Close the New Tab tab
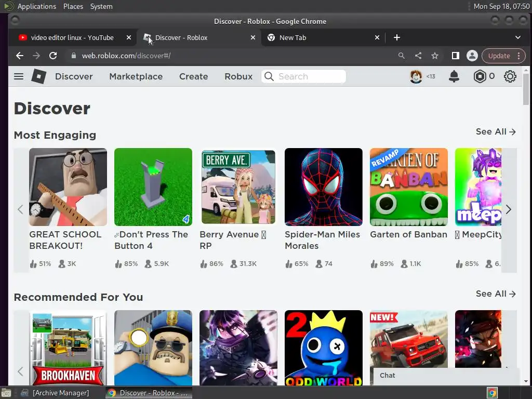The width and height of the screenshot is (532, 399). click(377, 37)
